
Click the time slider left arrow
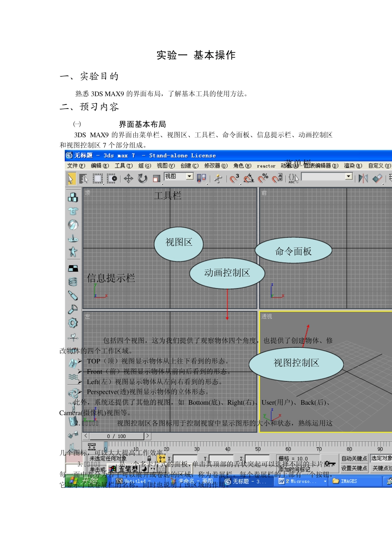coord(86,436)
